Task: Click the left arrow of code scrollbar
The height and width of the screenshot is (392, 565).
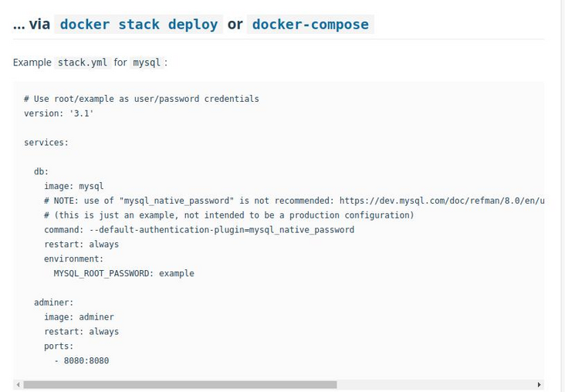Action: coord(18,384)
